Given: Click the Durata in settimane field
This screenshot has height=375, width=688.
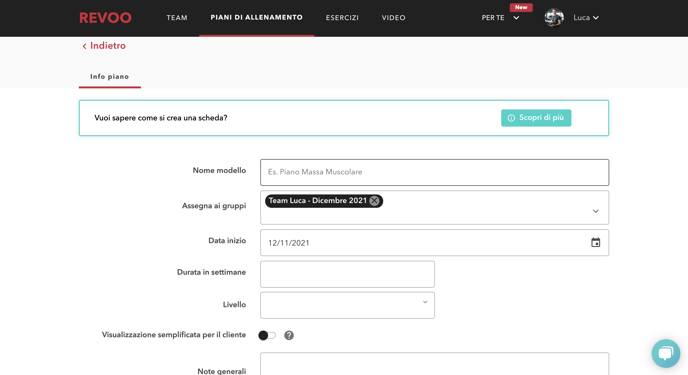Looking at the screenshot, I should 348,274.
